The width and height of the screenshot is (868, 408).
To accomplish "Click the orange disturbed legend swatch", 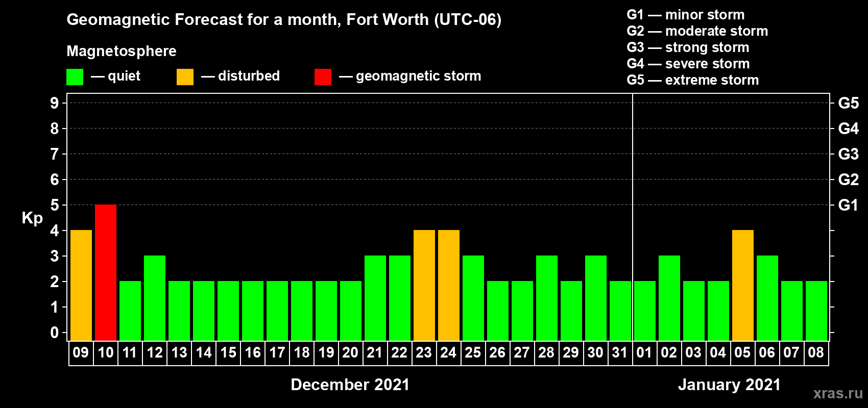I will (x=185, y=77).
